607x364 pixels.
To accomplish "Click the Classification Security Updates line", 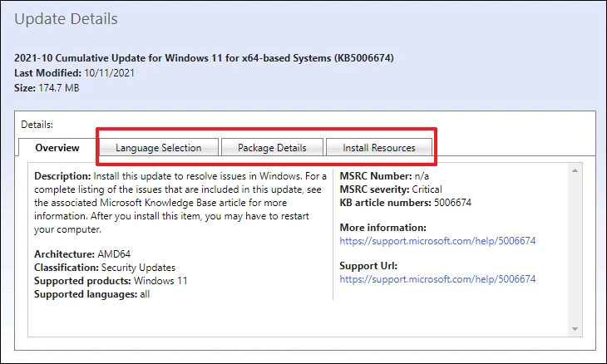I will click(105, 268).
